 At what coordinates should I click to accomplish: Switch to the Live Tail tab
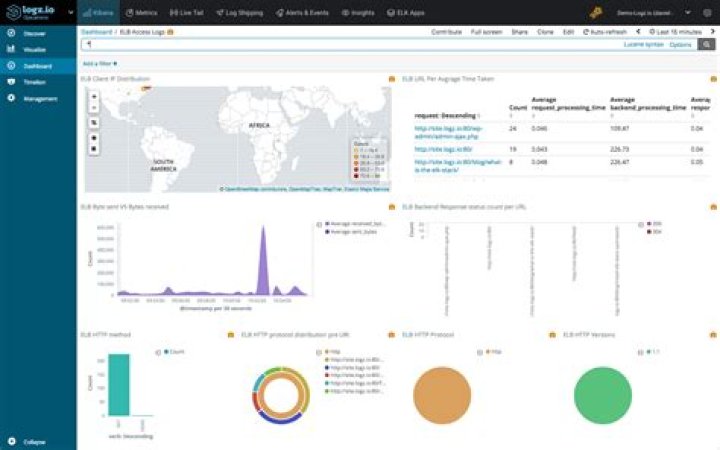(x=188, y=13)
